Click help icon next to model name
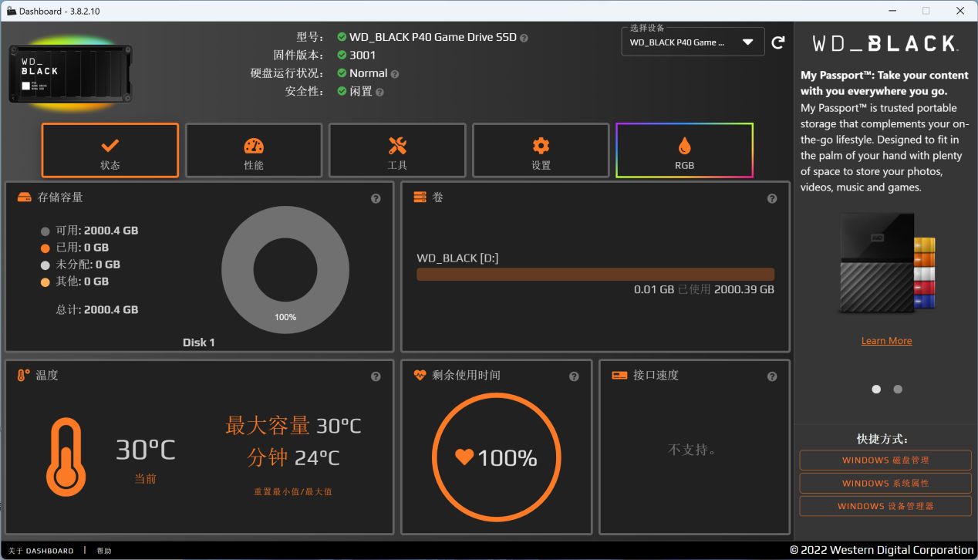 pyautogui.click(x=524, y=38)
